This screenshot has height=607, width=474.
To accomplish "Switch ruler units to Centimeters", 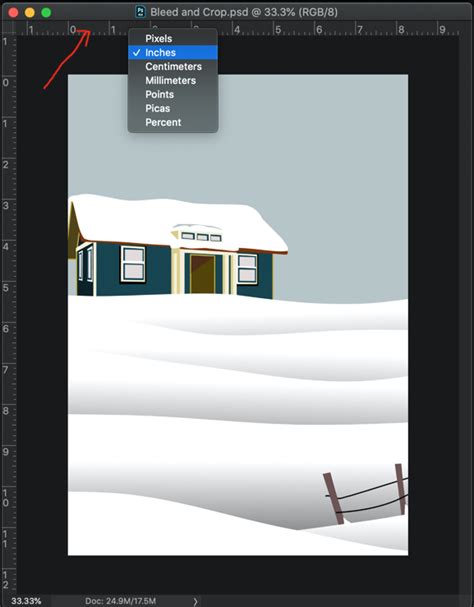I will pos(173,66).
